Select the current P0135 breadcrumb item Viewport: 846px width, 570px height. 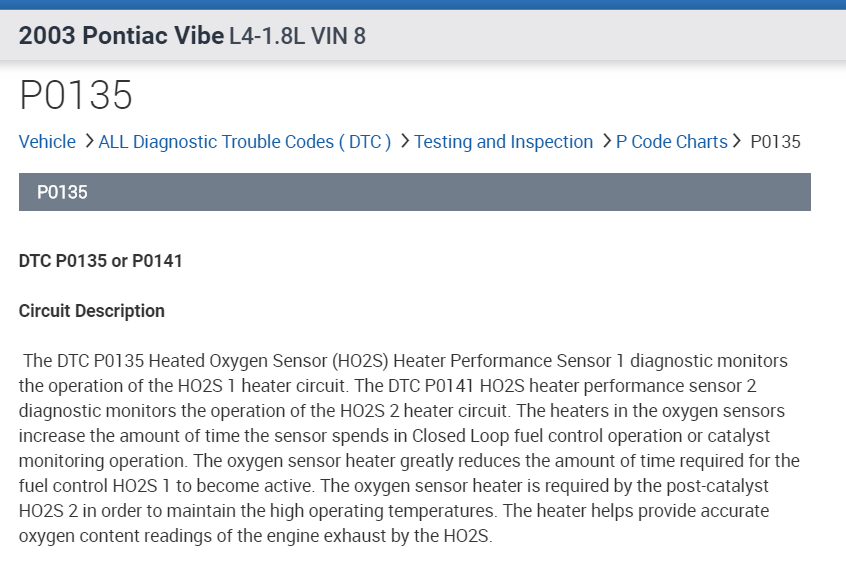click(x=775, y=142)
